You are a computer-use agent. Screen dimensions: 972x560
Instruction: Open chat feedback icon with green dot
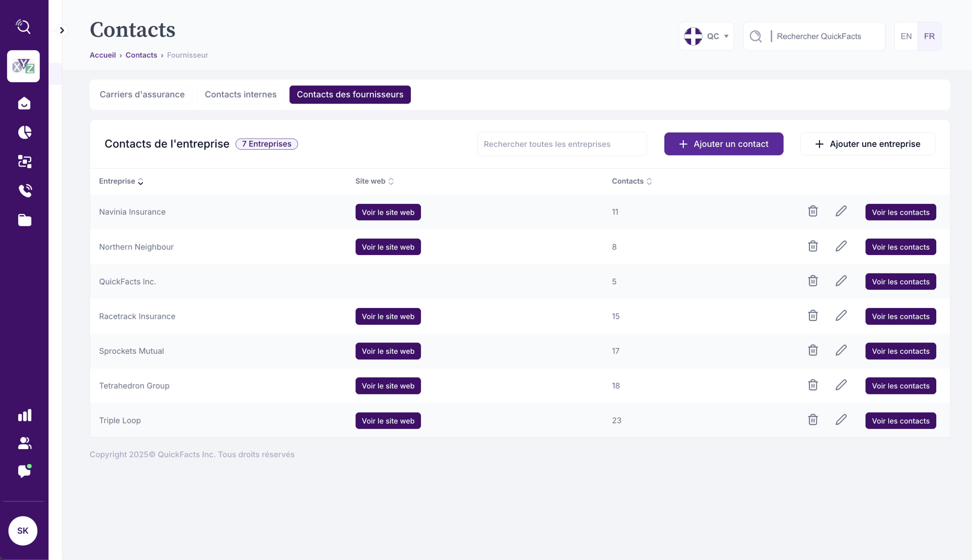[24, 471]
